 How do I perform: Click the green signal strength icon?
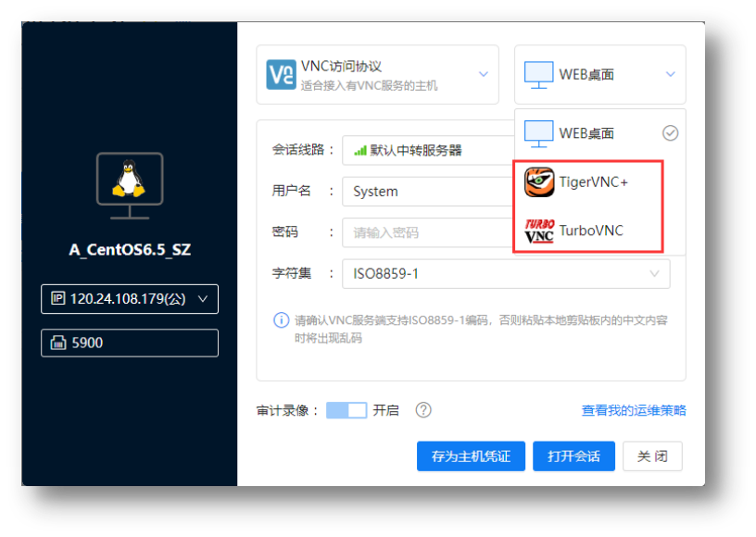[360, 150]
